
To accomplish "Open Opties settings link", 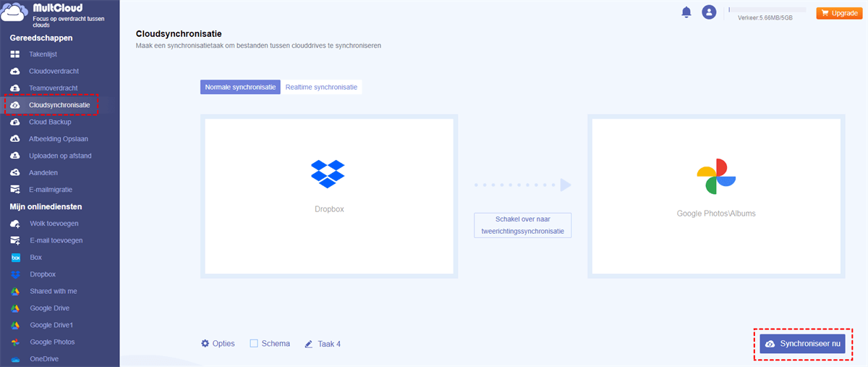I will tap(218, 343).
